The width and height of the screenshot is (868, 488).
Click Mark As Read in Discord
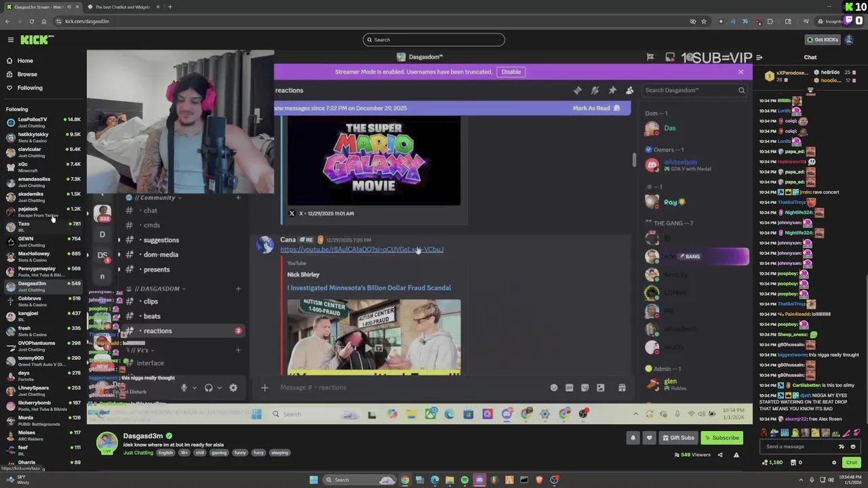point(596,108)
